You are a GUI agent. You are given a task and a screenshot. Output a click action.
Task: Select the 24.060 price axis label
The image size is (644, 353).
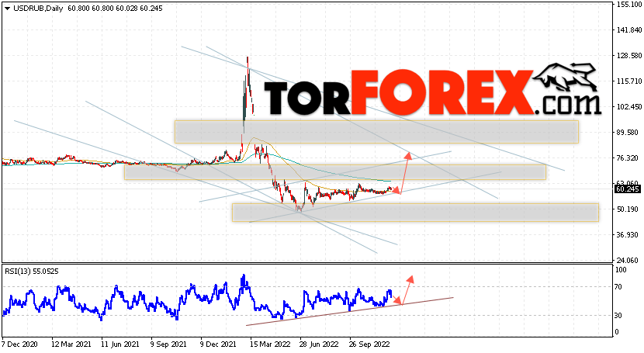pos(627,260)
